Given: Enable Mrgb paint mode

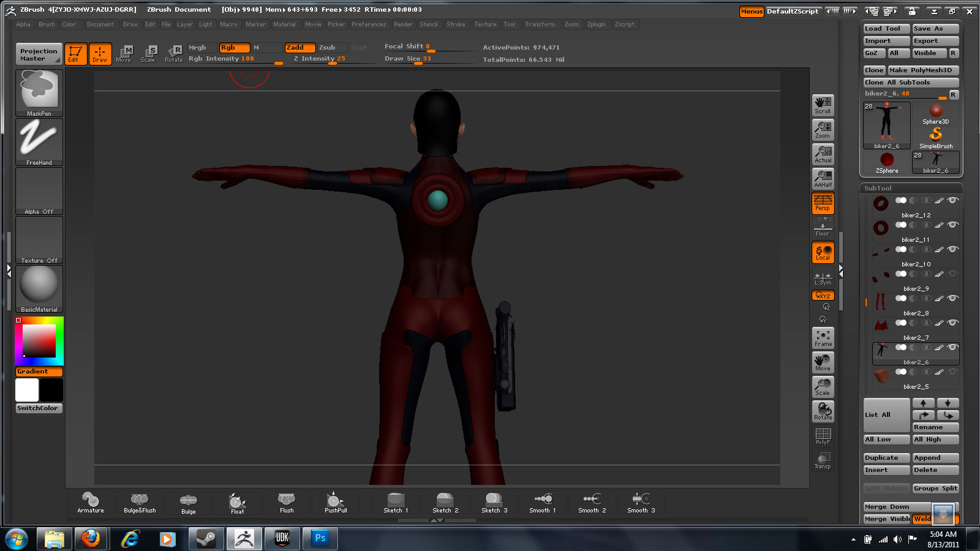Looking at the screenshot, I should coord(202,47).
